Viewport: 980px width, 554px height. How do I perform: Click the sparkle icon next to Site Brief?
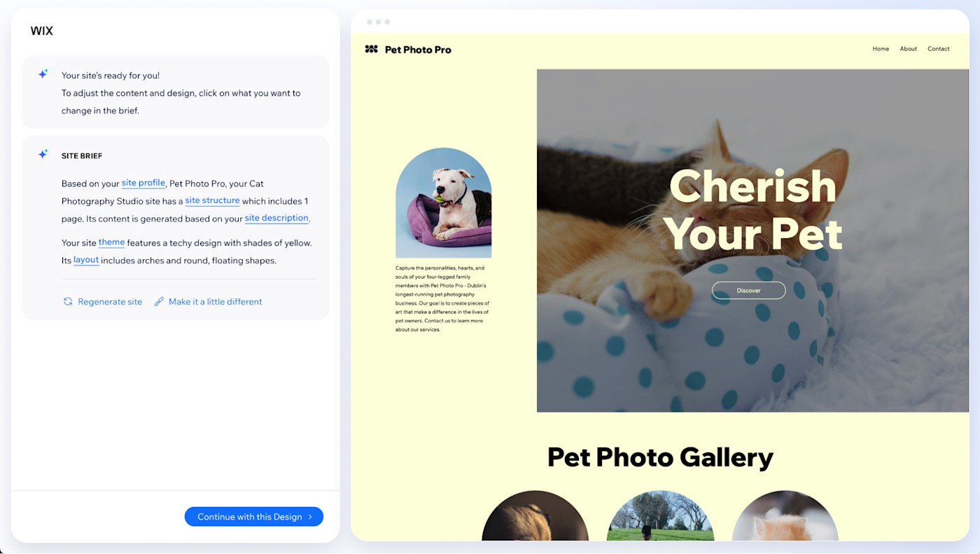(x=43, y=154)
